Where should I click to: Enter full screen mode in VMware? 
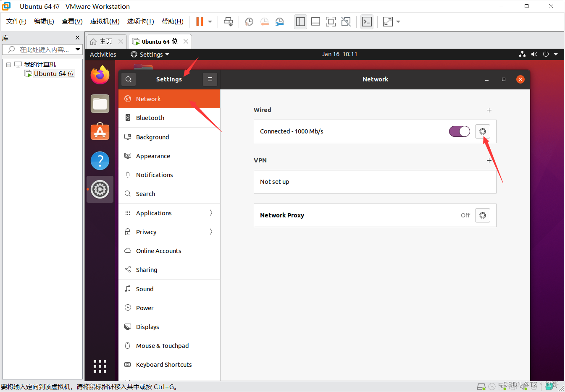coord(331,22)
